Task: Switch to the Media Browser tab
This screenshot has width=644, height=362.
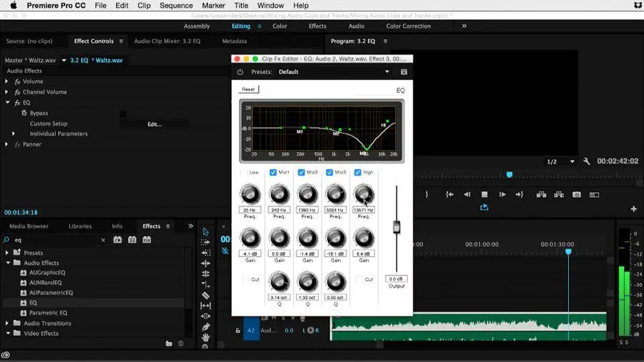Action: [x=29, y=226]
